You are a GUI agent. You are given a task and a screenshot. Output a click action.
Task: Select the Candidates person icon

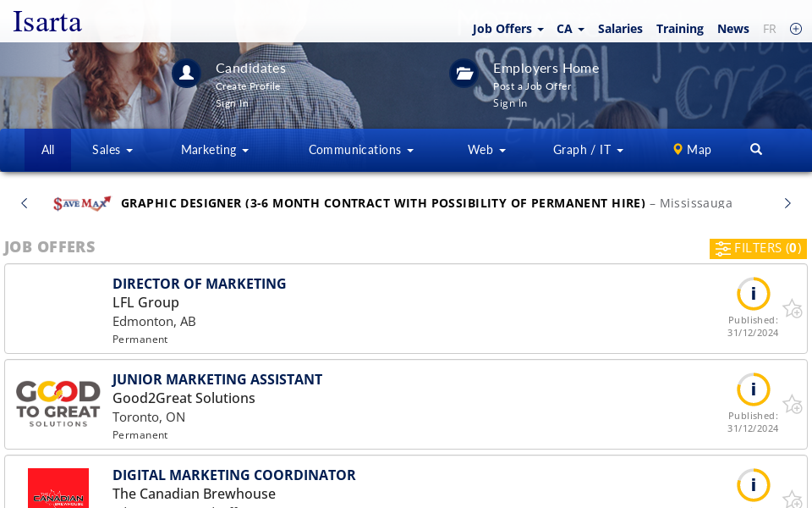pos(186,73)
